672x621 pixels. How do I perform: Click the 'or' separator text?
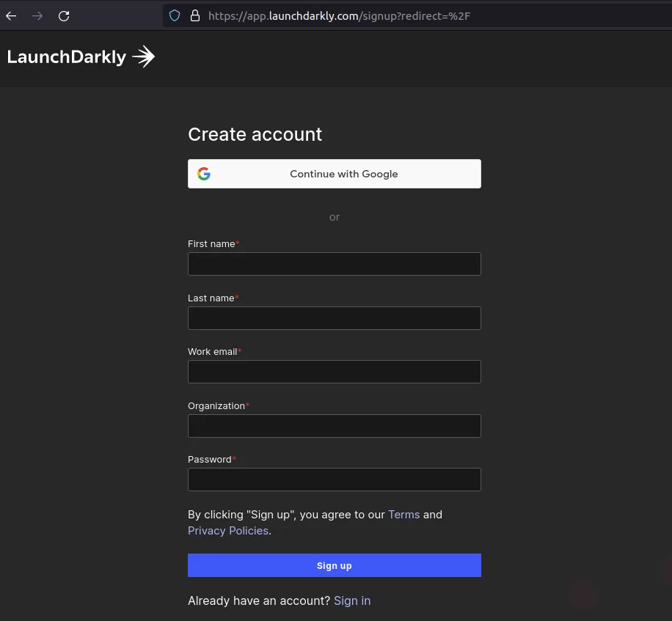335,218
